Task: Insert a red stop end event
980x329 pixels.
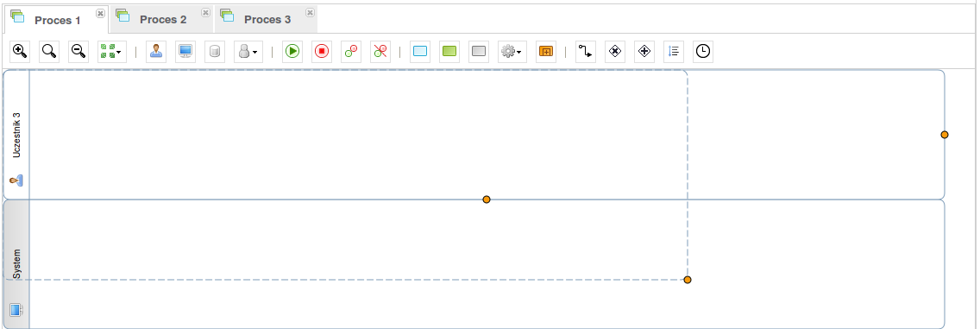Action: tap(322, 51)
